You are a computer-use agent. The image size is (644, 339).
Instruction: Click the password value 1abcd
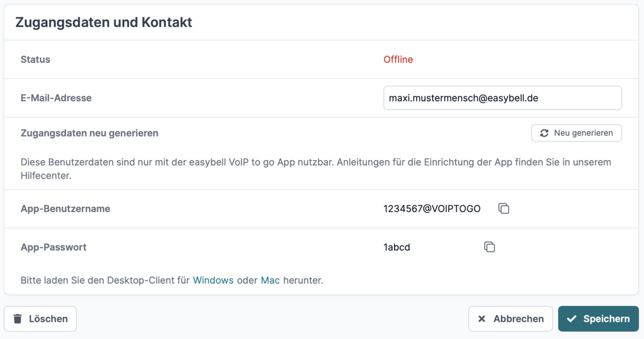coord(396,247)
